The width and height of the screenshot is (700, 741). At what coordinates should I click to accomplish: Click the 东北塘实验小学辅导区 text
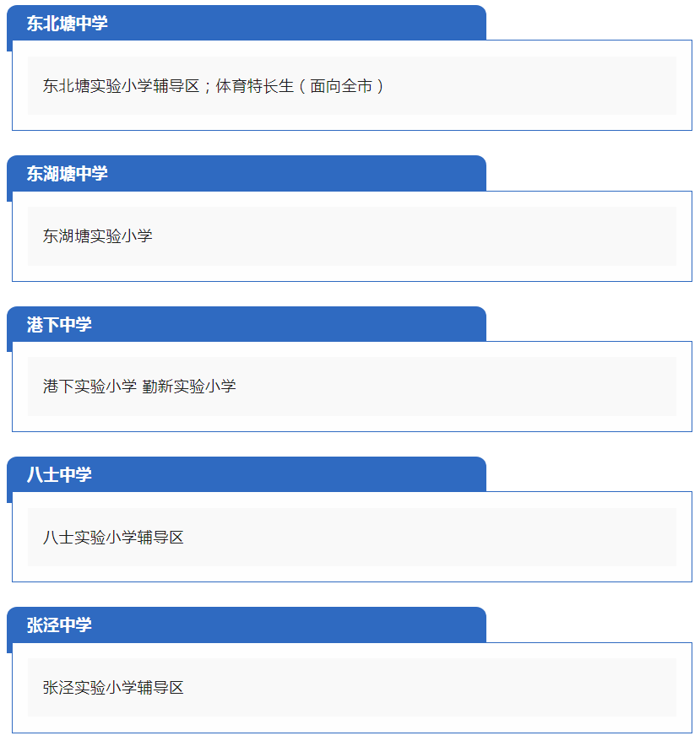pos(121,86)
